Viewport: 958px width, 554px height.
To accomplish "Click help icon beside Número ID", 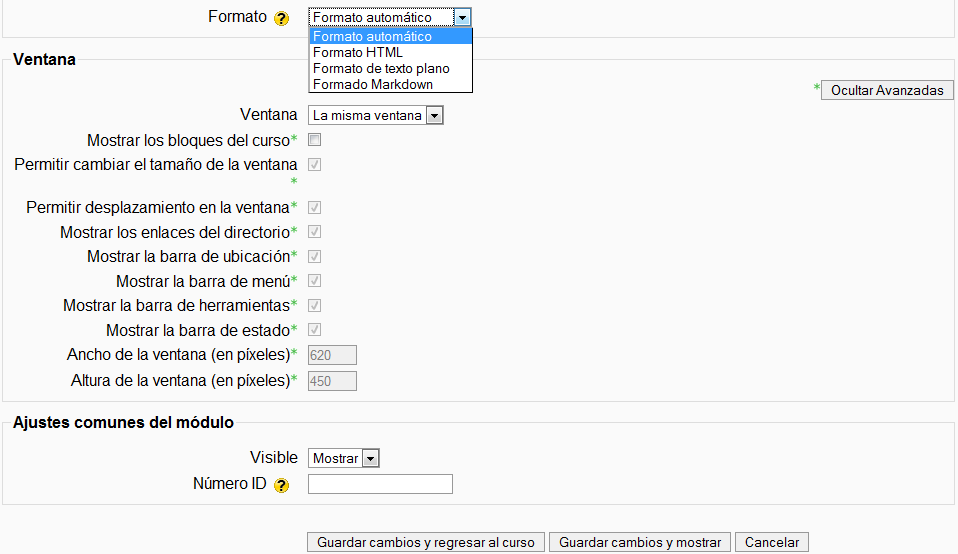I will pyautogui.click(x=281, y=485).
